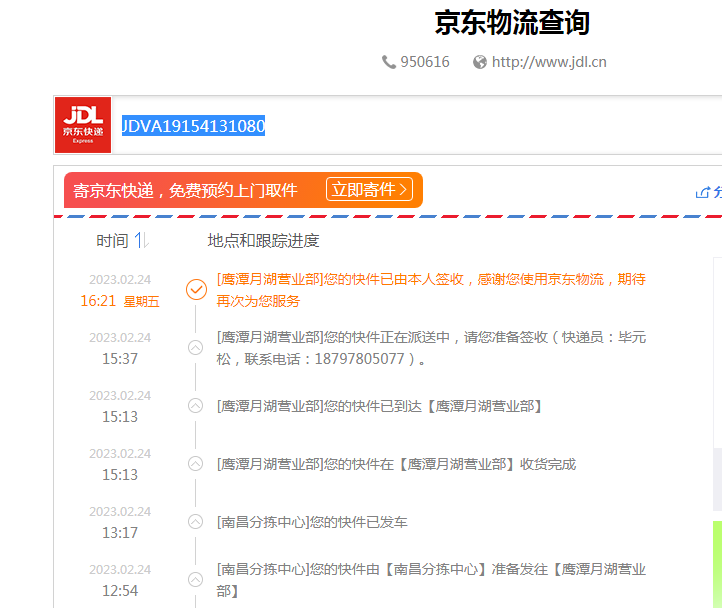This screenshot has width=722, height=608.
Task: Click the orange signed-for checkmark icon
Action: (196, 289)
